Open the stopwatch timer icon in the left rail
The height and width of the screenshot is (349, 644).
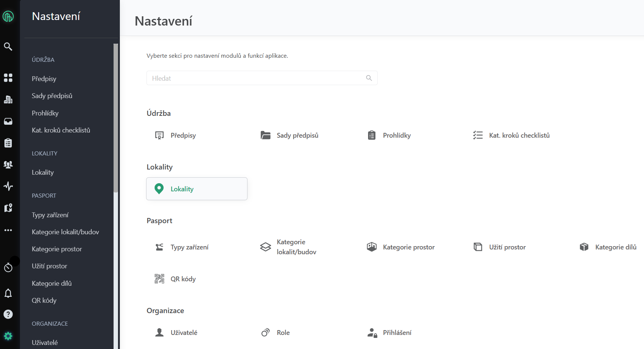(8, 267)
